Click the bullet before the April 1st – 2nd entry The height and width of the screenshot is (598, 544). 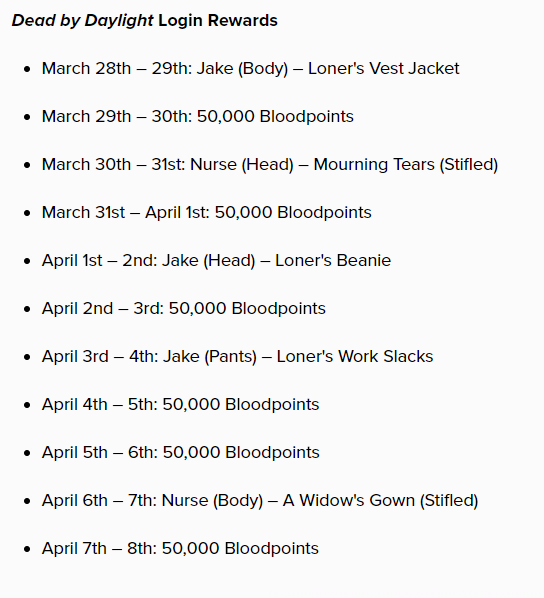click(x=27, y=261)
